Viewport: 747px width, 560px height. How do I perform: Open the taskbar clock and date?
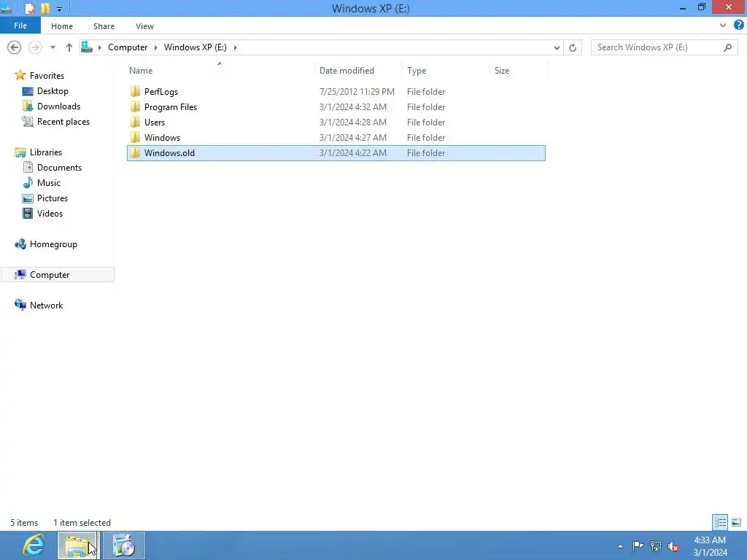click(x=711, y=546)
